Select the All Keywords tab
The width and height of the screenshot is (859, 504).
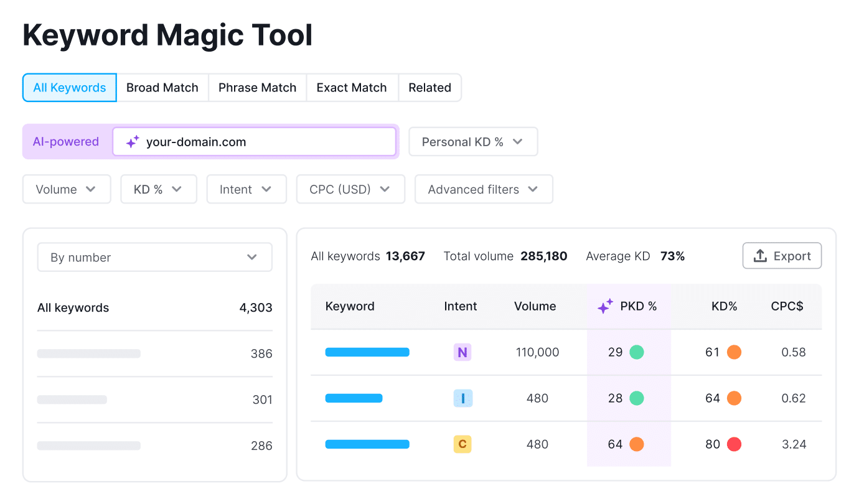click(70, 88)
